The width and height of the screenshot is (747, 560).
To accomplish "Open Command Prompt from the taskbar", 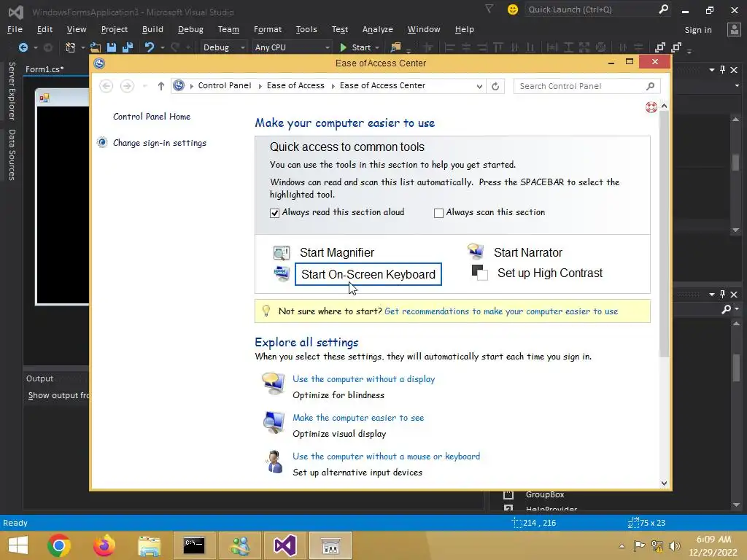I will (194, 545).
